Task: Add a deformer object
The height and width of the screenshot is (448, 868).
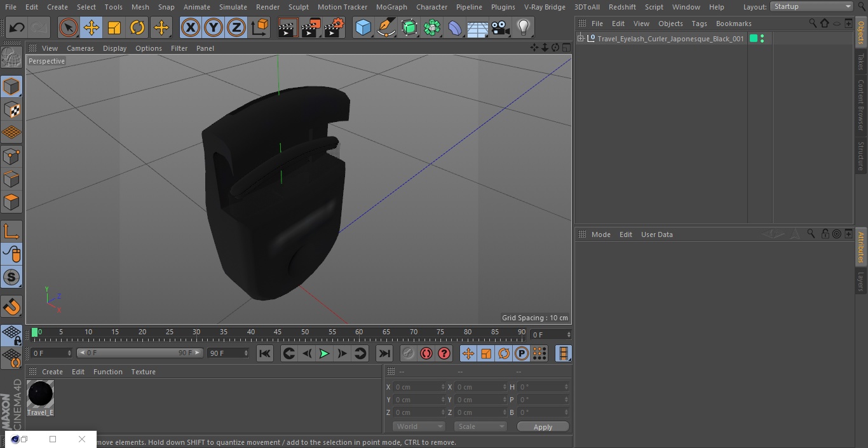Action: (455, 27)
